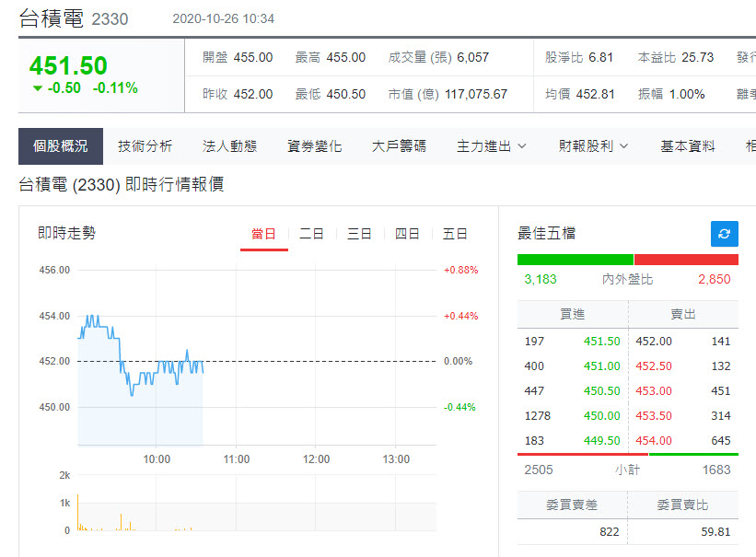Click the 成交量 value 6,057

[x=473, y=57]
